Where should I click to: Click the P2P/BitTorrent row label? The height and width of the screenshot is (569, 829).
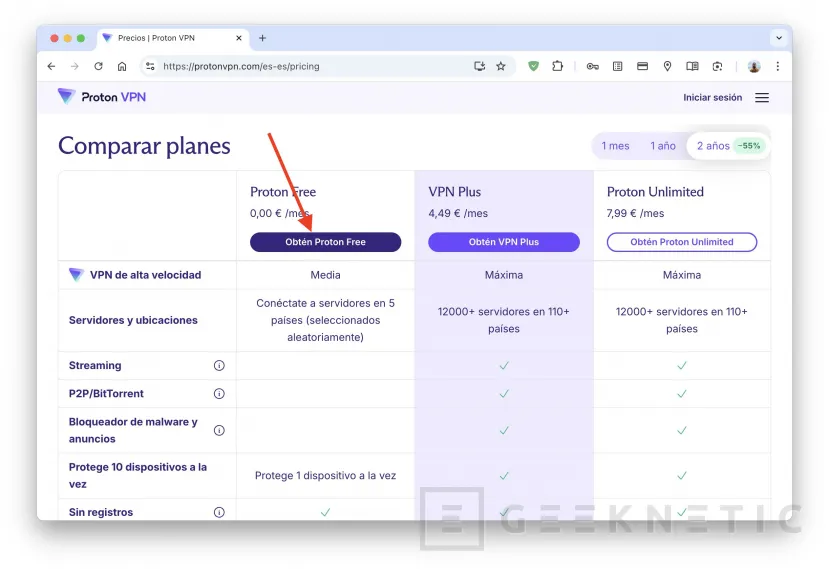click(x=106, y=393)
